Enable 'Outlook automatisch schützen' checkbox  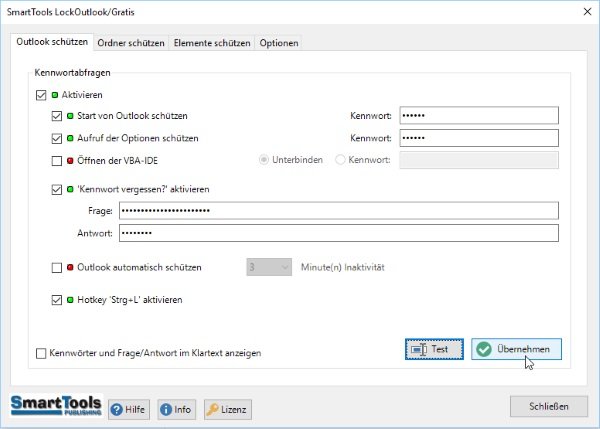[57, 267]
